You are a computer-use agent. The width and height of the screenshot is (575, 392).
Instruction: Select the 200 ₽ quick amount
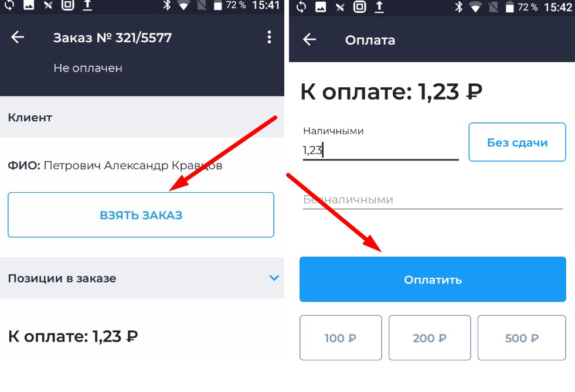click(430, 338)
